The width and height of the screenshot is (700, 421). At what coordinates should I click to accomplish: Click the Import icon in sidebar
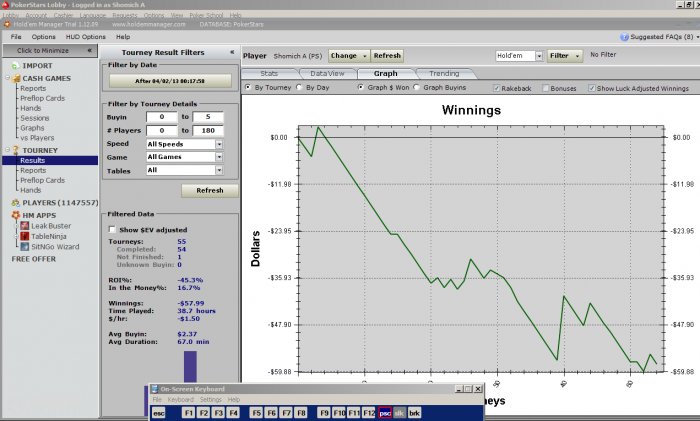click(x=15, y=66)
